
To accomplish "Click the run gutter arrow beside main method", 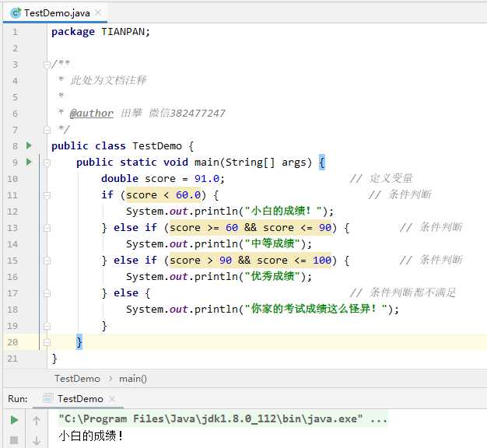I will click(x=29, y=162).
